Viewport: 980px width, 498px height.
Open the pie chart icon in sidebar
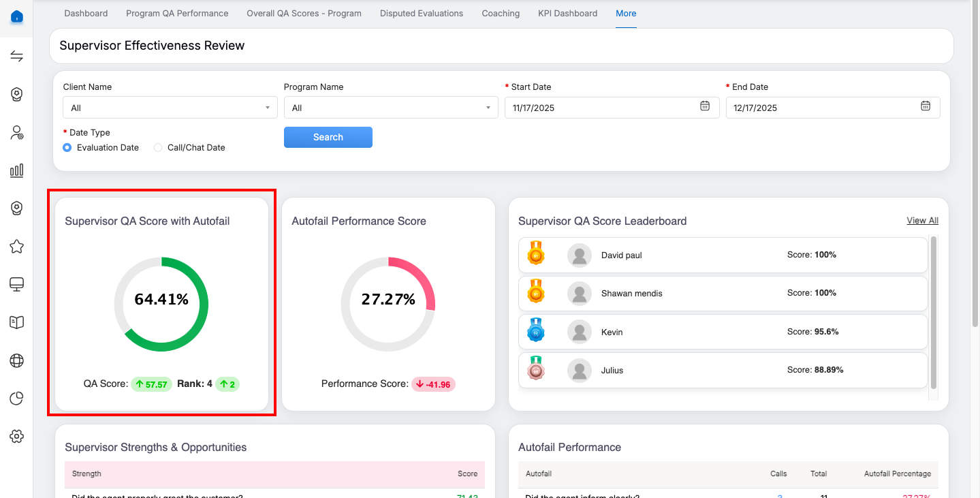click(x=17, y=399)
